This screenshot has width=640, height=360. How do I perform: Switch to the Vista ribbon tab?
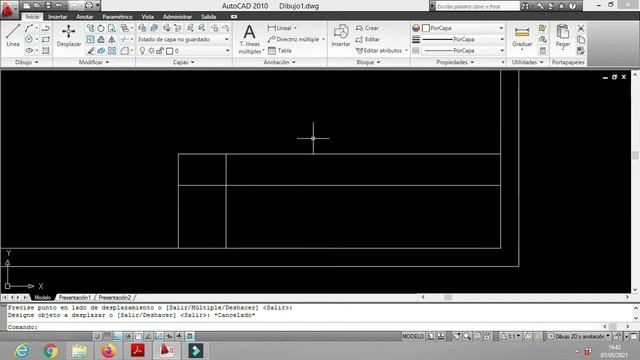[x=148, y=17]
